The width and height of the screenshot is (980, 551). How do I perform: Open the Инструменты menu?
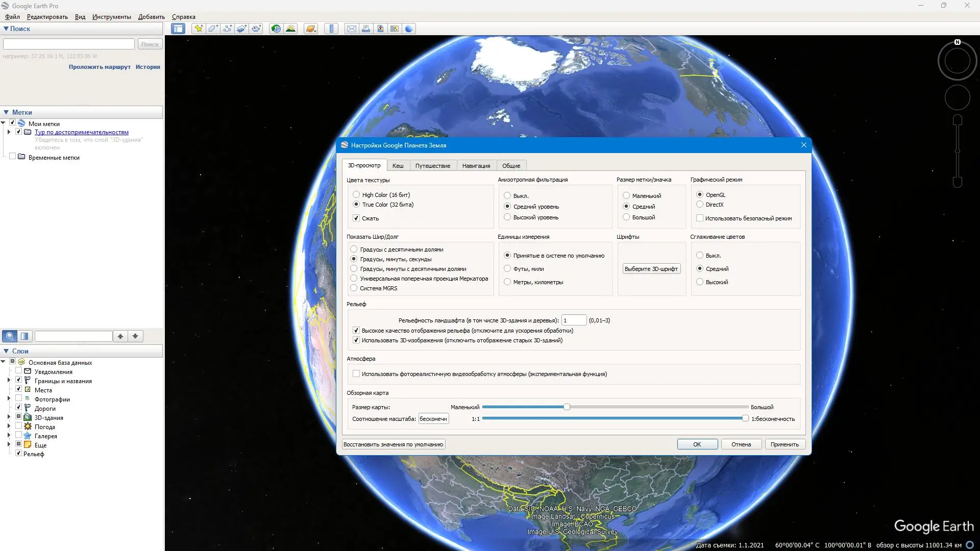click(x=111, y=17)
